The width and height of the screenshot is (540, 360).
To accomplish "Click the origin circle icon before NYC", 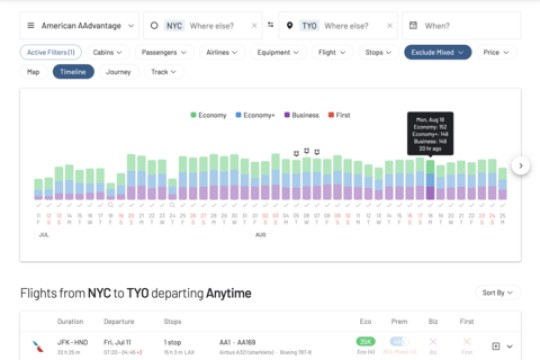I will [x=154, y=25].
